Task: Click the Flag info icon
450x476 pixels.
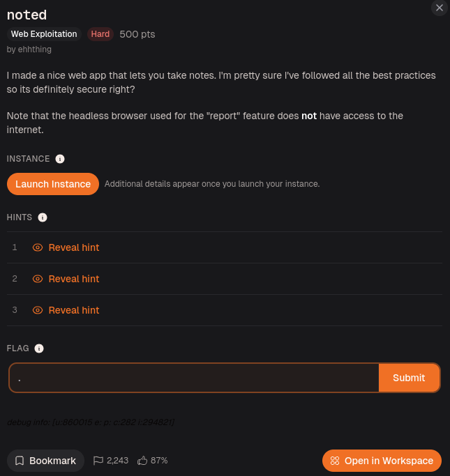Action: tap(39, 348)
